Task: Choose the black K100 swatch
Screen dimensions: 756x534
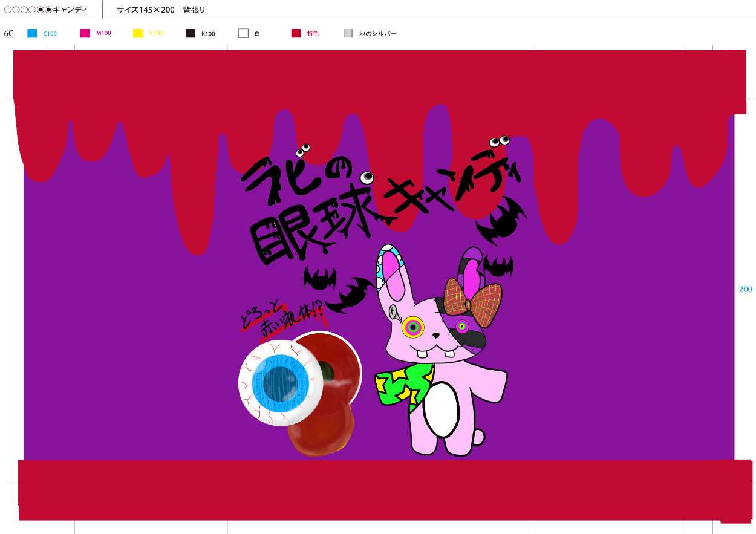Action: [191, 34]
